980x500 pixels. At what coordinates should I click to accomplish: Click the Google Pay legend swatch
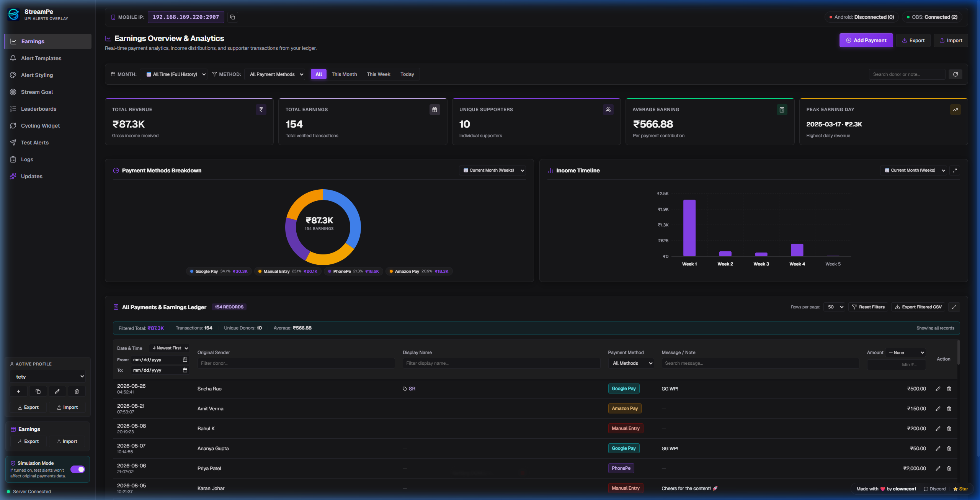[192, 271]
